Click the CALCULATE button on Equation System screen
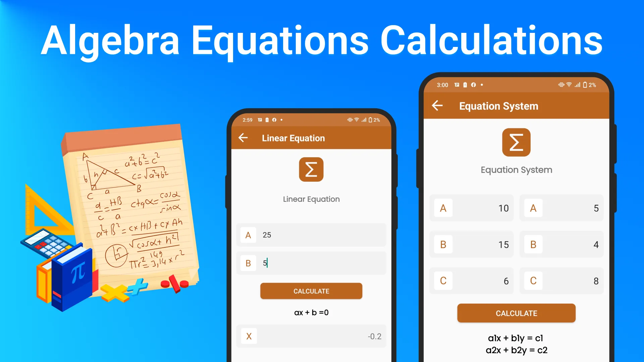644x362 pixels. click(x=516, y=313)
